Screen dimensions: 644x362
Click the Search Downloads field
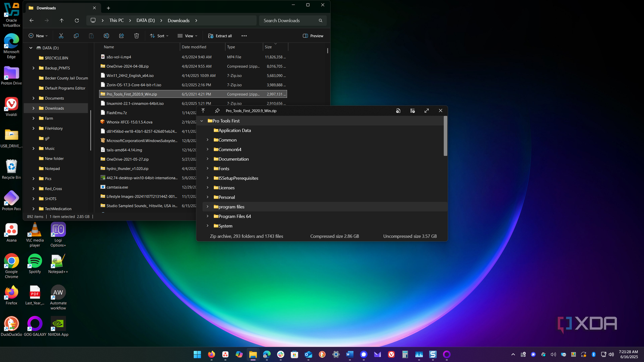(x=293, y=21)
